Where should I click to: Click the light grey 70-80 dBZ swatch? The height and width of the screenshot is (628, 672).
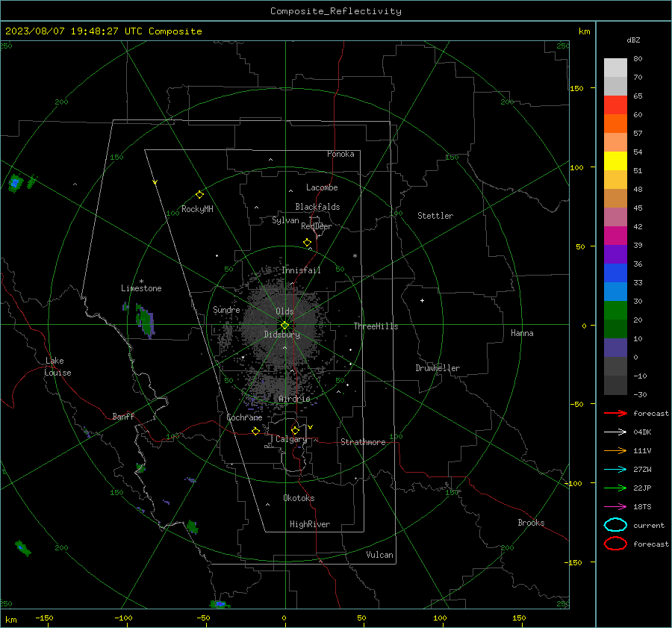point(615,68)
